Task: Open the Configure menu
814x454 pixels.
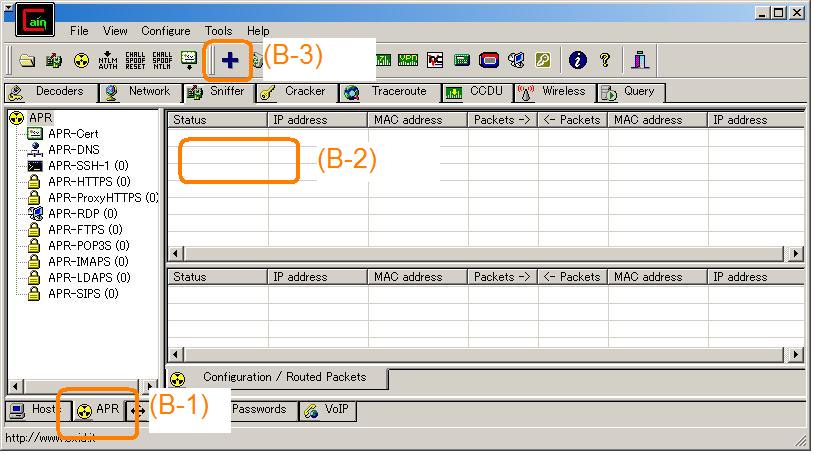Action: pyautogui.click(x=166, y=31)
